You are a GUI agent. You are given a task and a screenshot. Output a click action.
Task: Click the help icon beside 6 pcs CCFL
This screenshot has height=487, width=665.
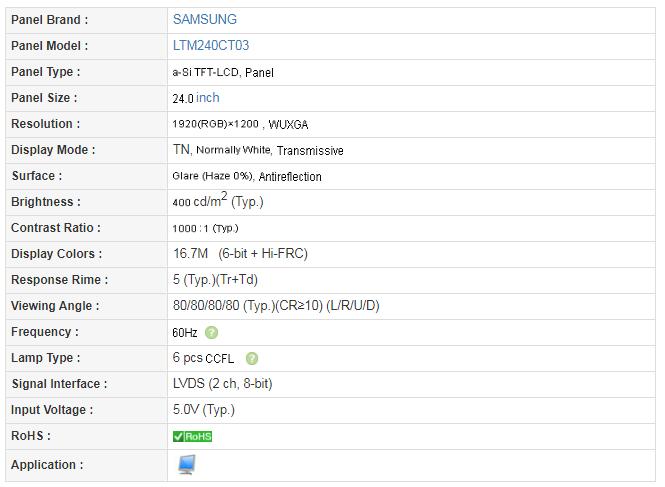click(x=252, y=358)
